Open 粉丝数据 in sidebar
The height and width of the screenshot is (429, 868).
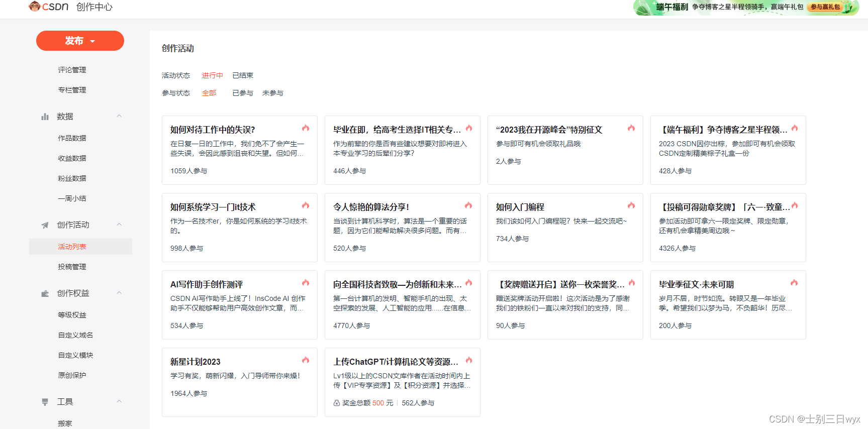coord(72,178)
